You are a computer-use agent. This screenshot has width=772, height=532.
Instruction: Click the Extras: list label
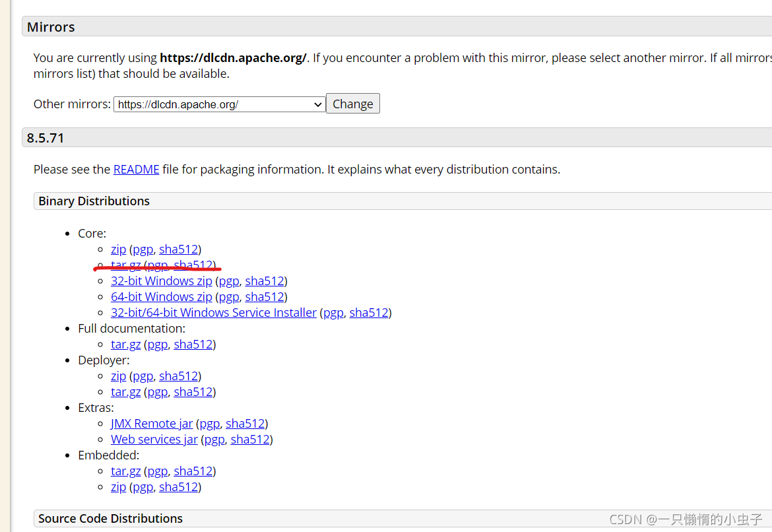tap(96, 408)
